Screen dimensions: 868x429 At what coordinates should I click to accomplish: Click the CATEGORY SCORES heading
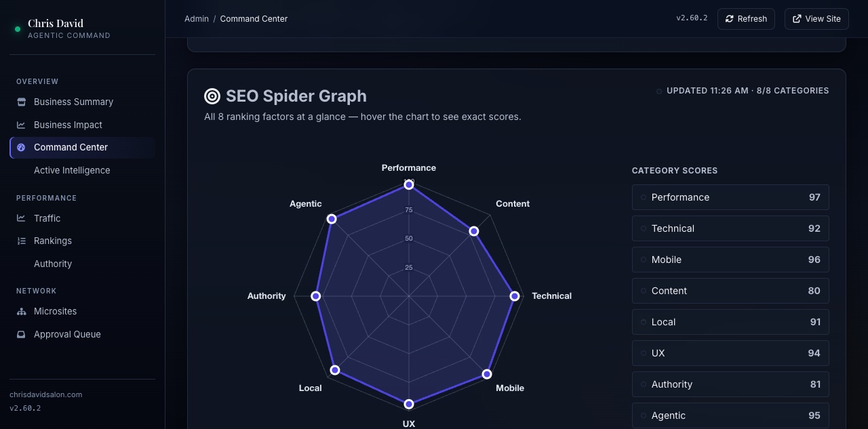click(675, 171)
